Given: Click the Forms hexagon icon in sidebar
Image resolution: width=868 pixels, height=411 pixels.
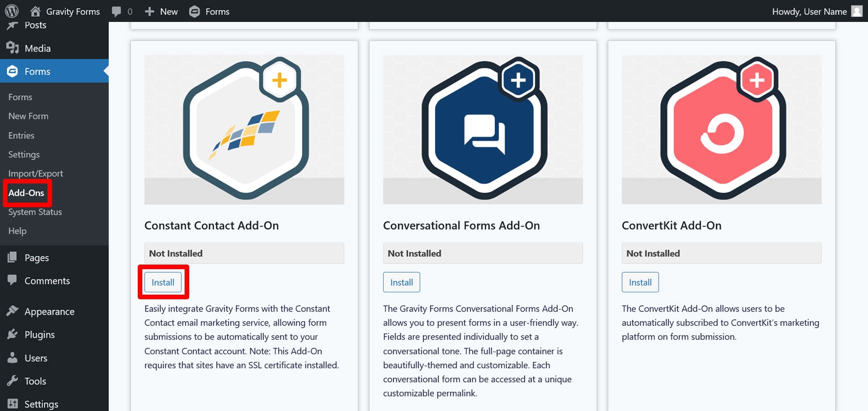Looking at the screenshot, I should (12, 71).
